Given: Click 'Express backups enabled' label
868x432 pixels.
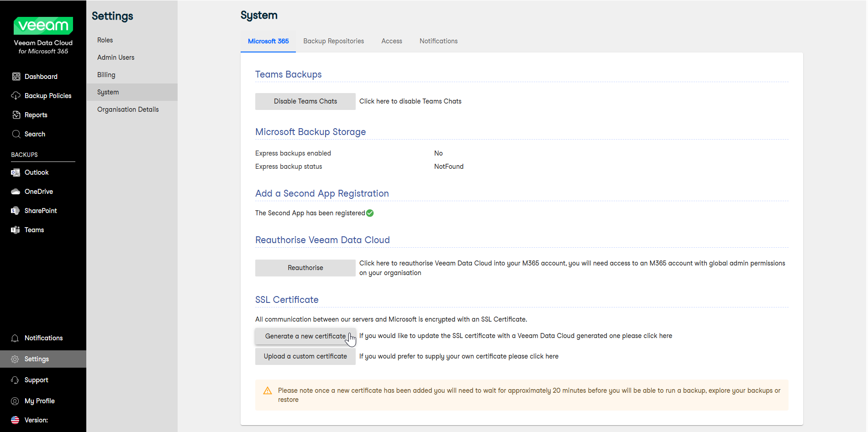Looking at the screenshot, I should 293,153.
